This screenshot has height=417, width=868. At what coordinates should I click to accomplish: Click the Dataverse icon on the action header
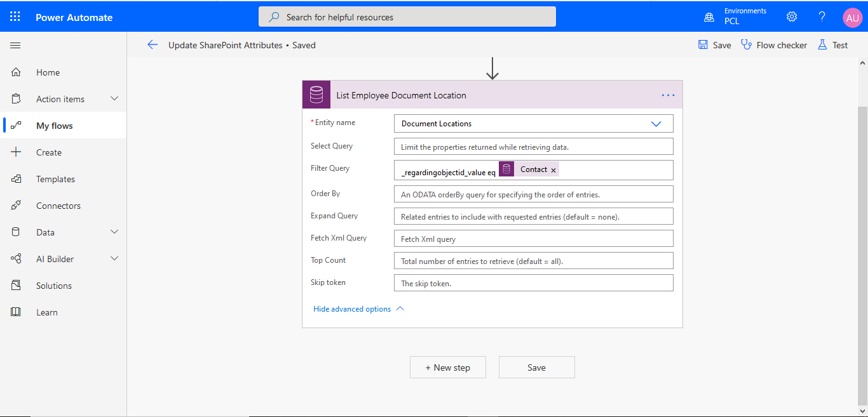[316, 95]
